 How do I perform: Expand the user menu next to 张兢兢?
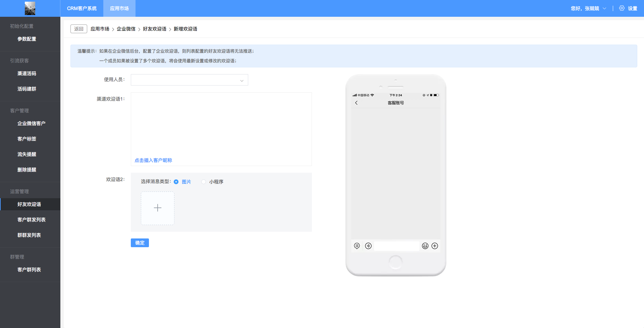(604, 8)
